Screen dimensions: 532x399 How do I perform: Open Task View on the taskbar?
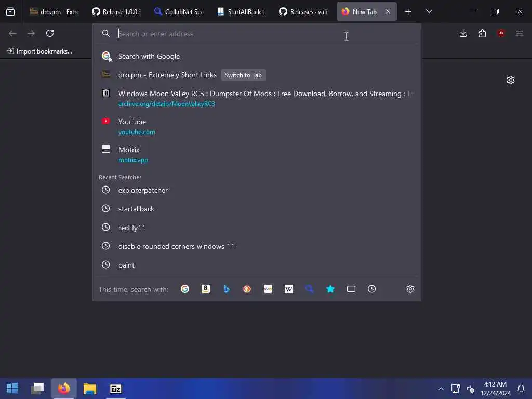[37, 389]
